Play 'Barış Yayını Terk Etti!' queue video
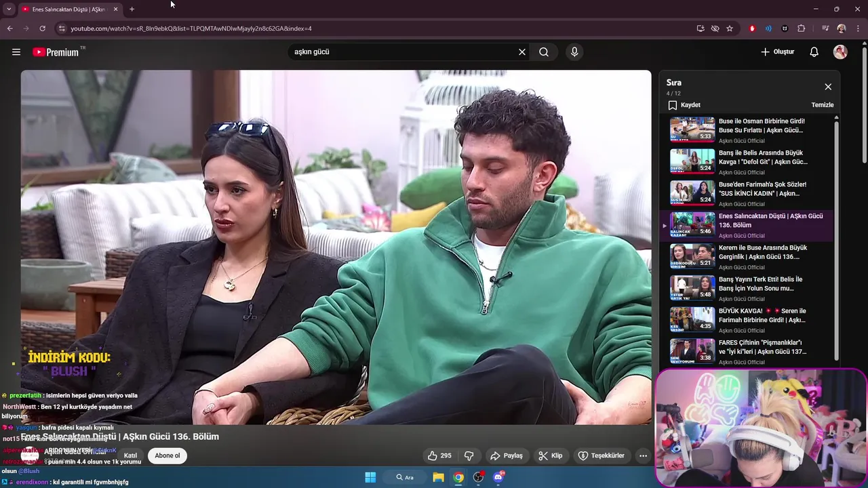The image size is (868, 488). (x=746, y=288)
